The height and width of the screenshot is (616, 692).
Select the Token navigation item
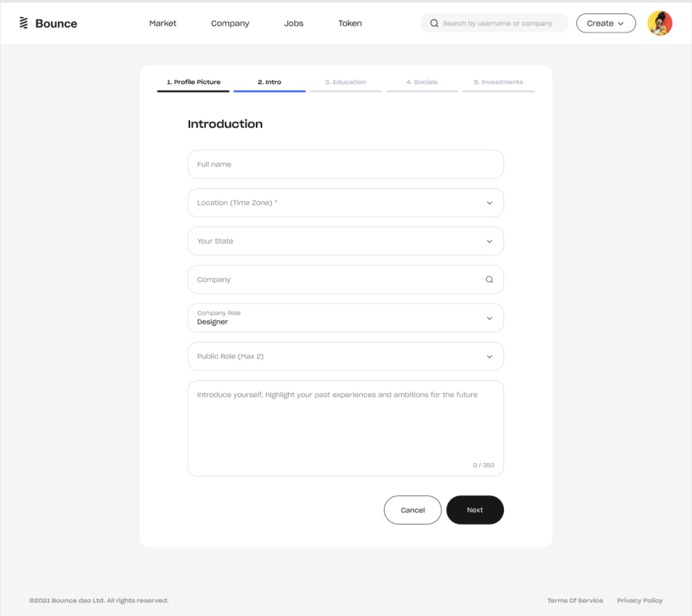pyautogui.click(x=350, y=23)
